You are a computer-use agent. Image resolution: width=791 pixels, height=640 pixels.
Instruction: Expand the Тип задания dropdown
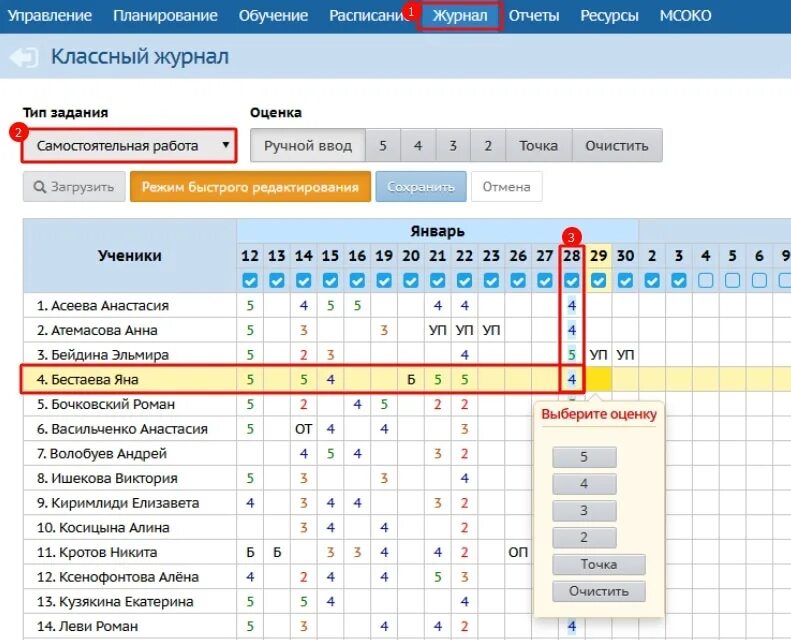pos(129,146)
